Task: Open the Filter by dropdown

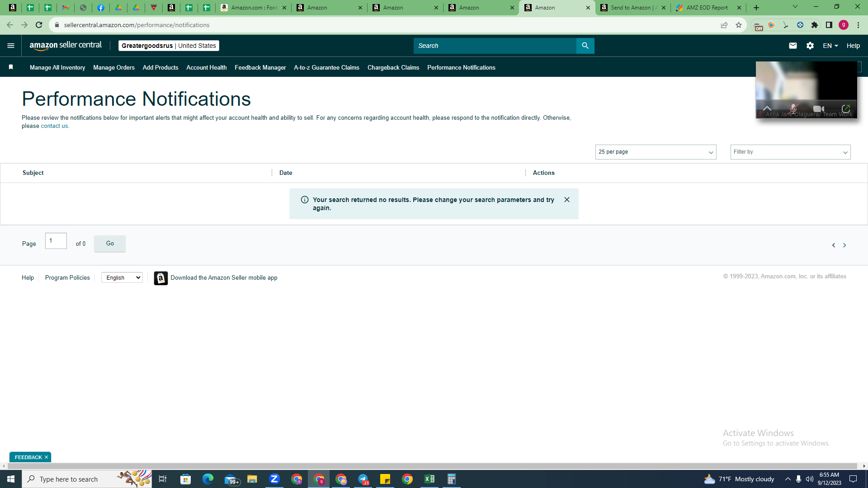Action: coord(790,152)
